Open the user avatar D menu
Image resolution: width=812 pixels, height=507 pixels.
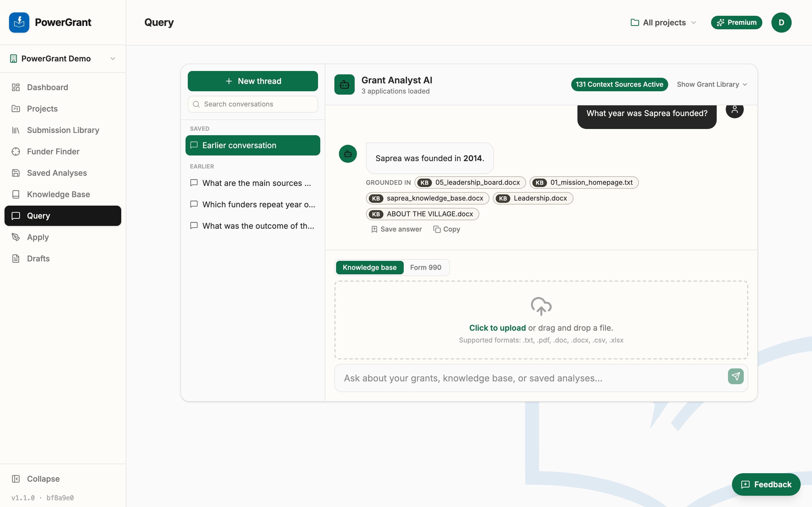(781, 23)
